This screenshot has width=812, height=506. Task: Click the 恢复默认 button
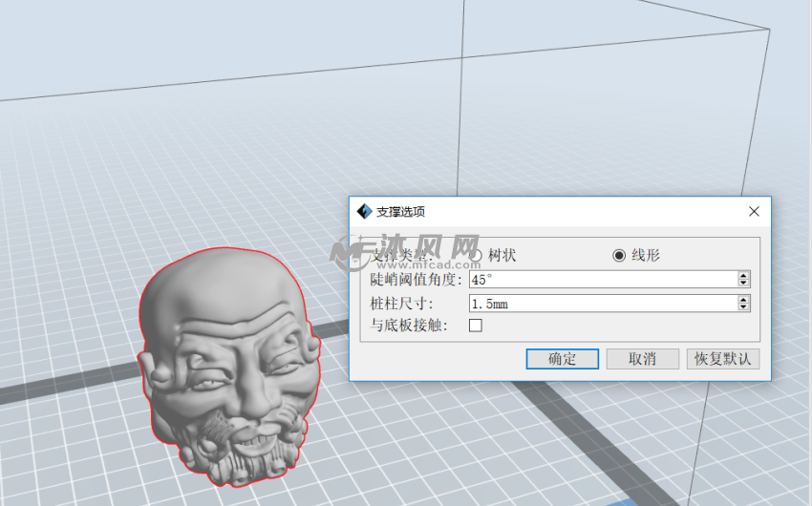pos(723,359)
